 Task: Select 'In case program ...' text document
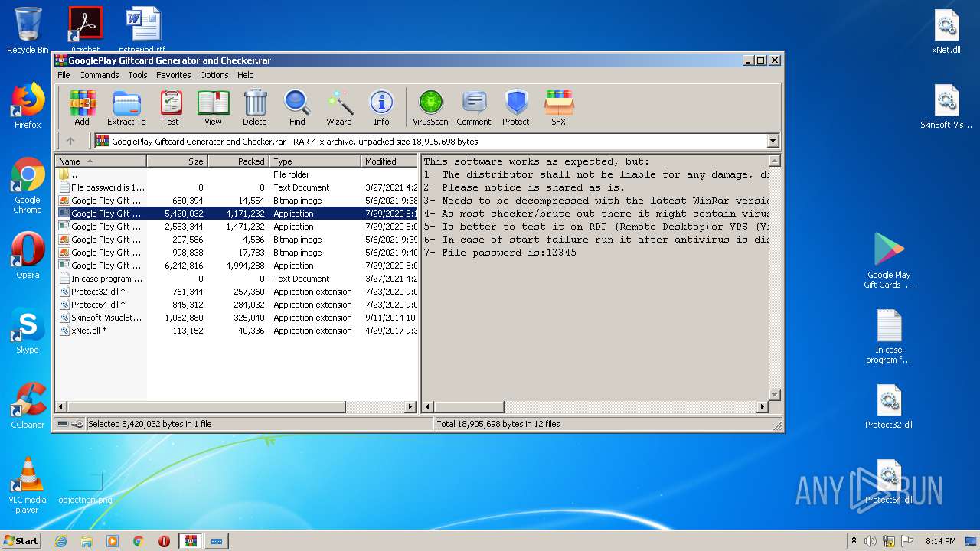click(x=237, y=279)
